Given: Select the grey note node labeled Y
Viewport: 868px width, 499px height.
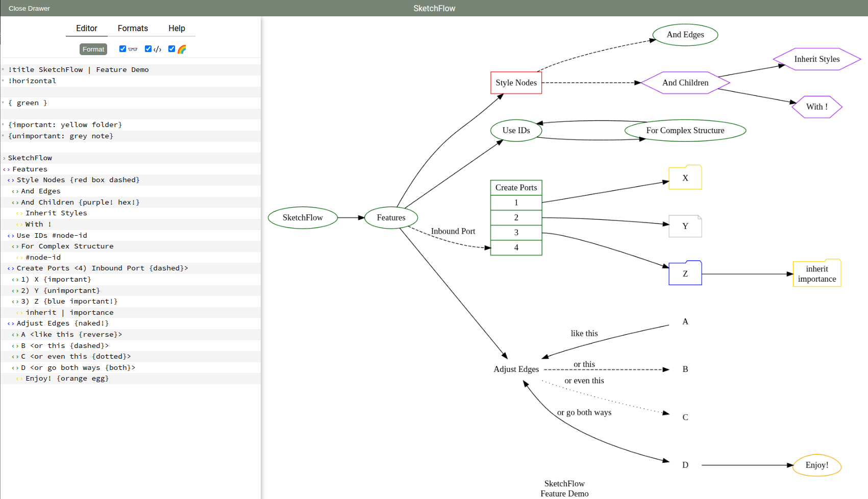Looking at the screenshot, I should tap(685, 226).
